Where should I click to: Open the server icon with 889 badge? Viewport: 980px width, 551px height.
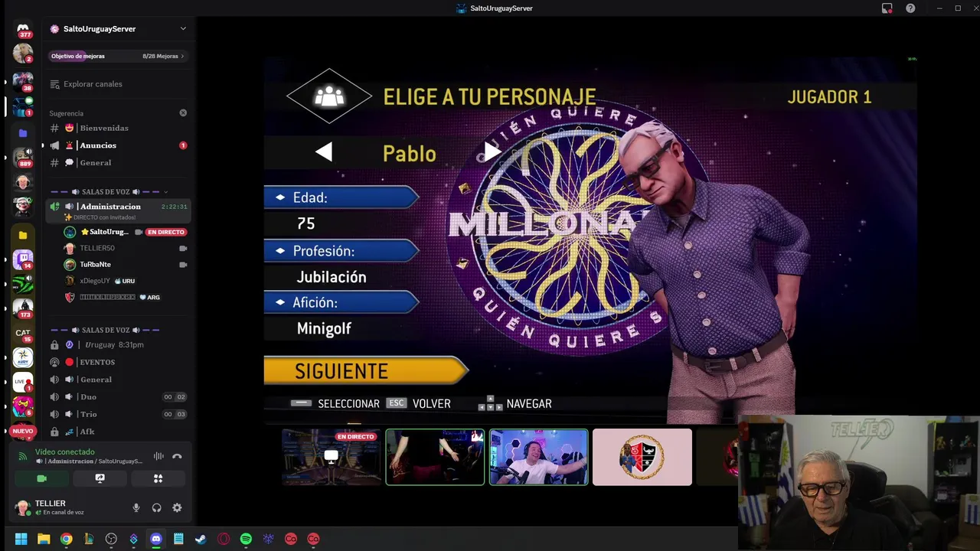(x=23, y=156)
